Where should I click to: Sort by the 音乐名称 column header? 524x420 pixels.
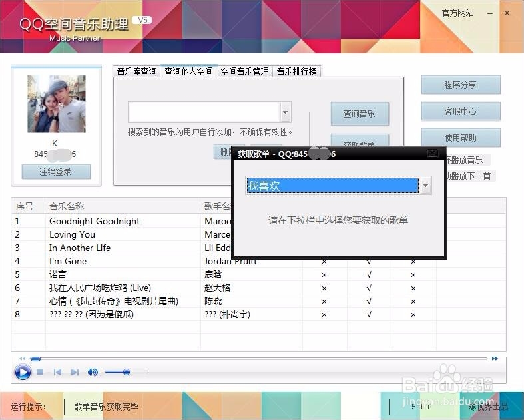123,206
